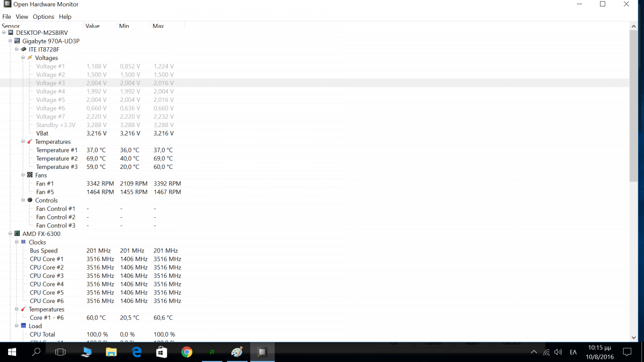Viewport: 644px width, 362px height.
Task: Click the motherboard icon beside Gigabyte 970A-UD3P
Action: [x=17, y=41]
